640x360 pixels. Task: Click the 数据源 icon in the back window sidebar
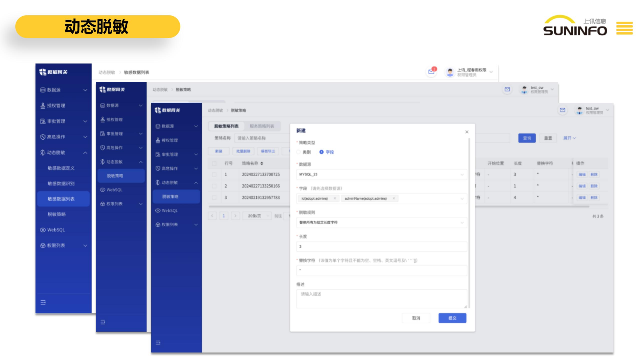click(43, 90)
